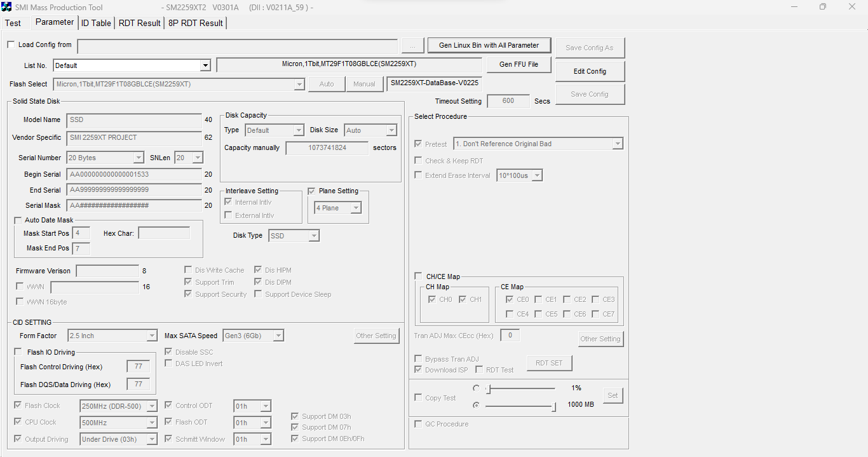The width and height of the screenshot is (868, 457).
Task: Open the 8P RDT Result tab
Action: (196, 23)
